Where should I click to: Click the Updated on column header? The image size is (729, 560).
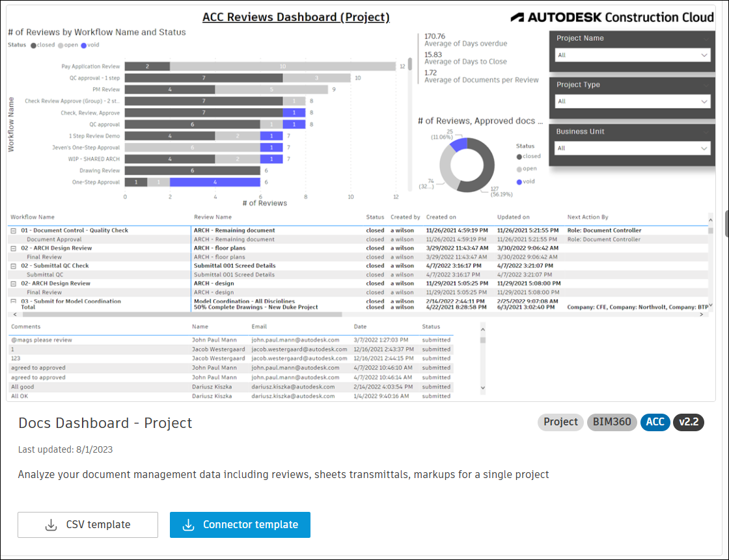[x=513, y=217]
